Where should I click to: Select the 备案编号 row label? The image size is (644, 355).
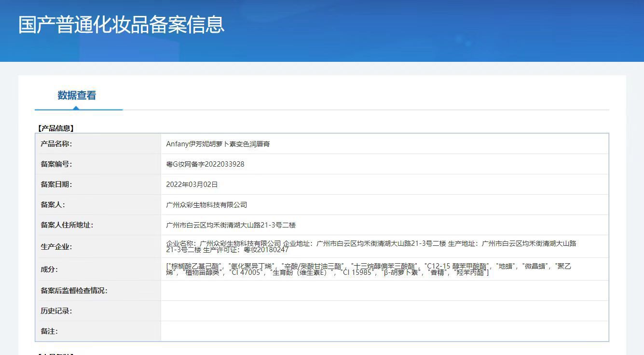click(56, 164)
